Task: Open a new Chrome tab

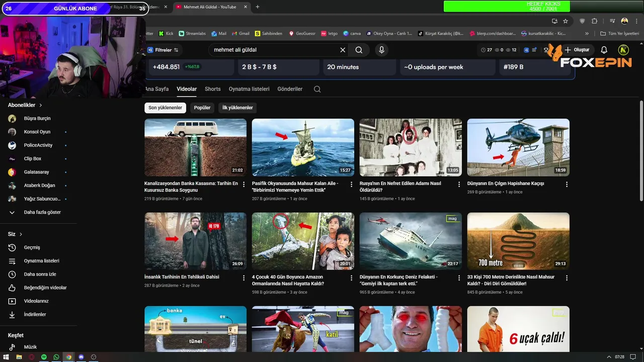Action: [x=258, y=7]
